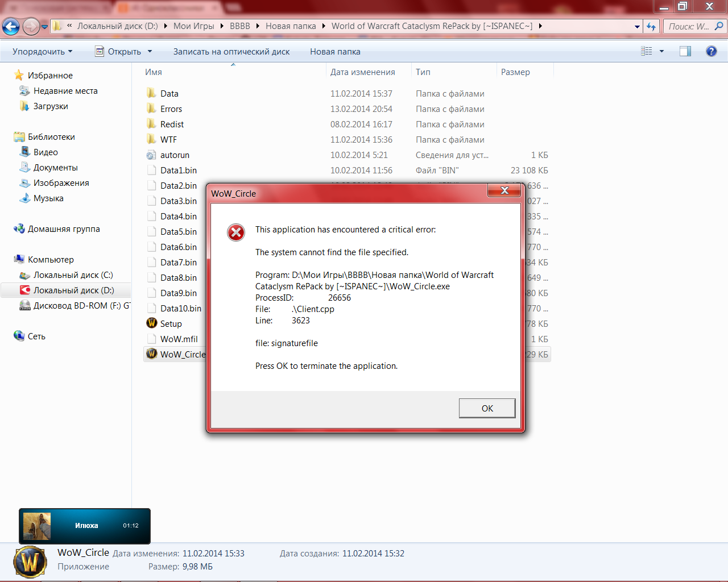The image size is (728, 582).
Task: Click the Открыть toolbar button
Action: click(x=118, y=51)
